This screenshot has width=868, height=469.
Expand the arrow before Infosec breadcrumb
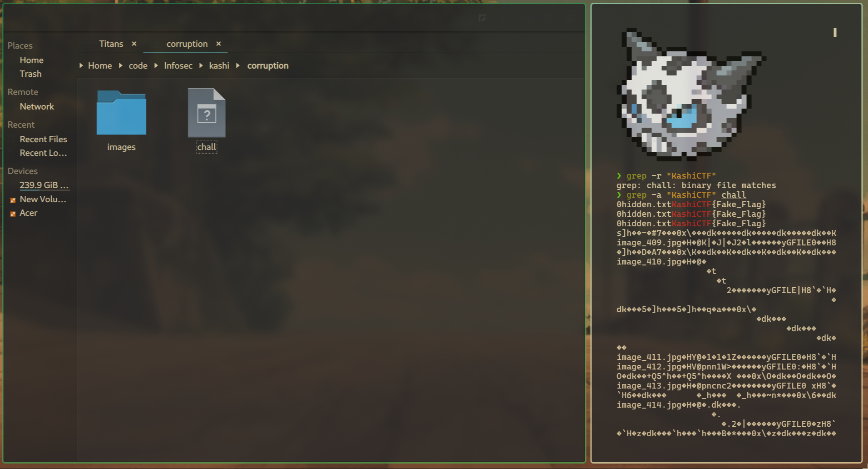156,65
